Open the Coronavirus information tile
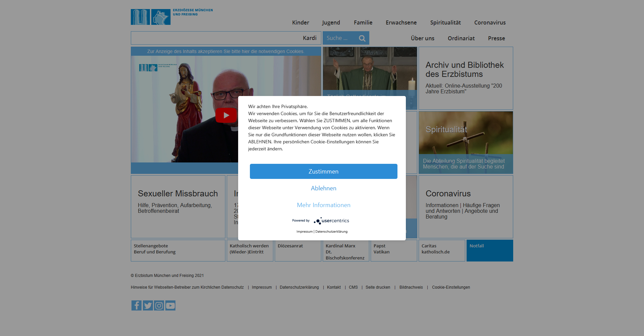This screenshot has height=336, width=644. [466, 207]
